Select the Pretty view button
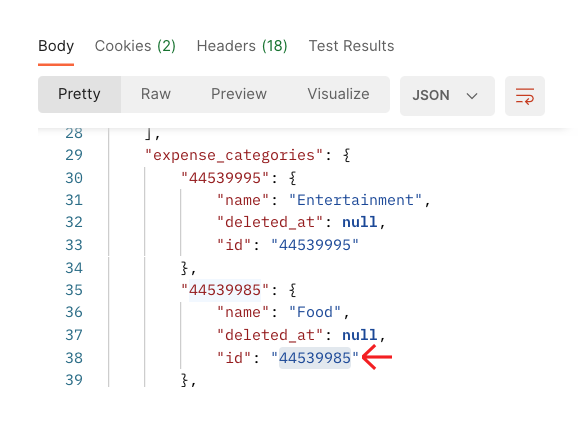Viewport: 578px width, 430px height. coord(79,94)
